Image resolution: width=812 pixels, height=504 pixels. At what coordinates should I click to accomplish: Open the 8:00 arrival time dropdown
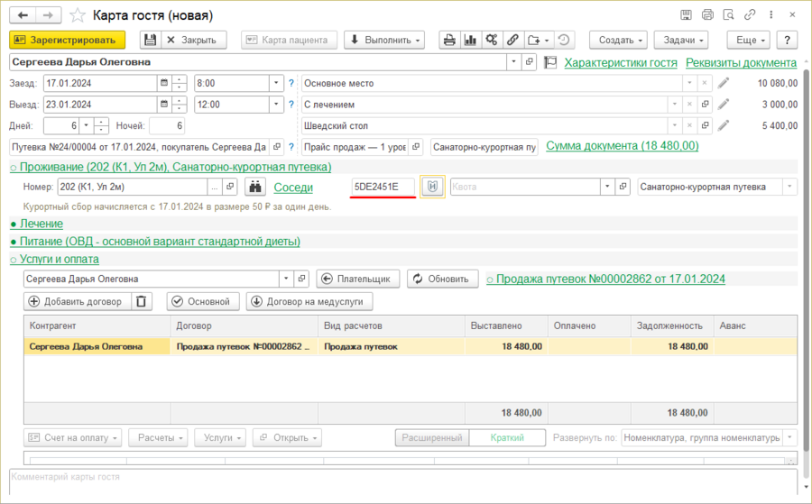pyautogui.click(x=276, y=83)
